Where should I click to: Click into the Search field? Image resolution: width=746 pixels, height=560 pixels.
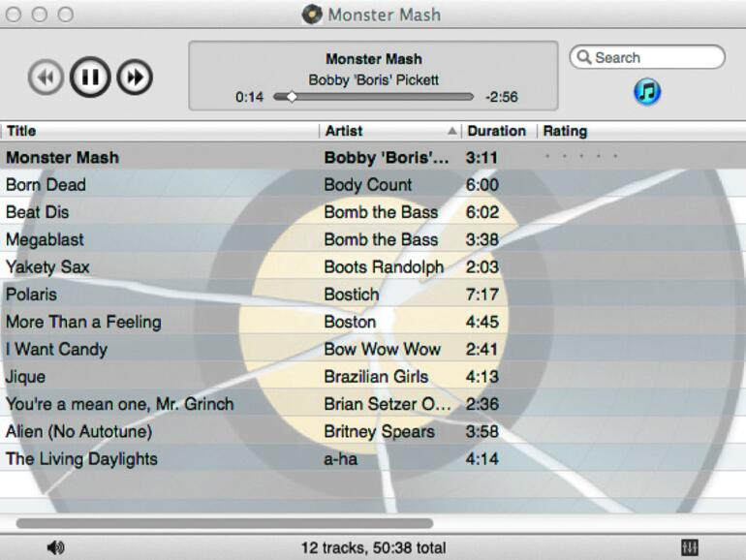tap(647, 57)
